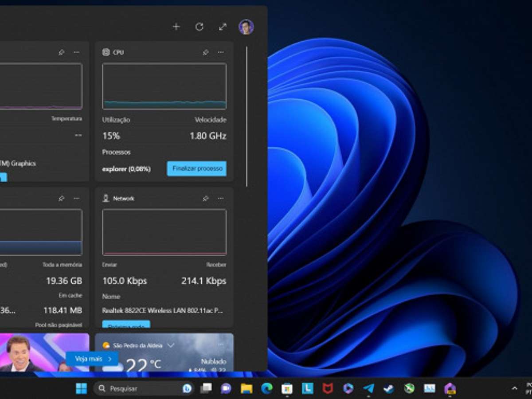
Task: Click the Temperatura label in graphics widget
Action: pos(66,119)
